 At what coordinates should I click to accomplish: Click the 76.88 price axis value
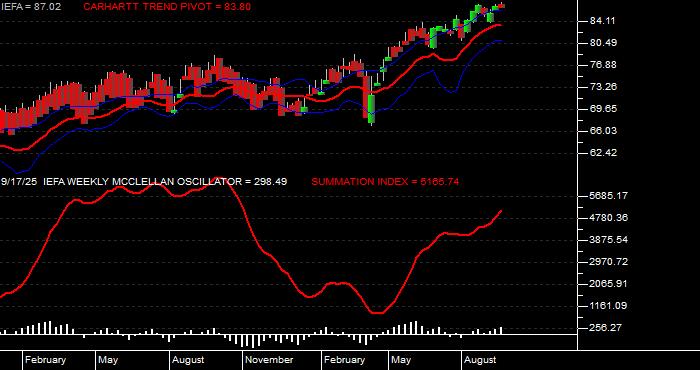[x=603, y=65]
